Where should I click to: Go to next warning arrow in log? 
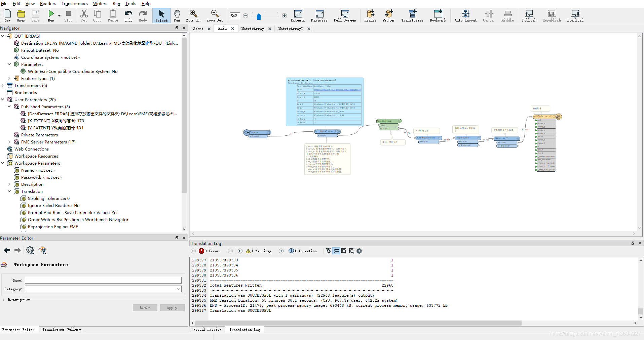[281, 251]
